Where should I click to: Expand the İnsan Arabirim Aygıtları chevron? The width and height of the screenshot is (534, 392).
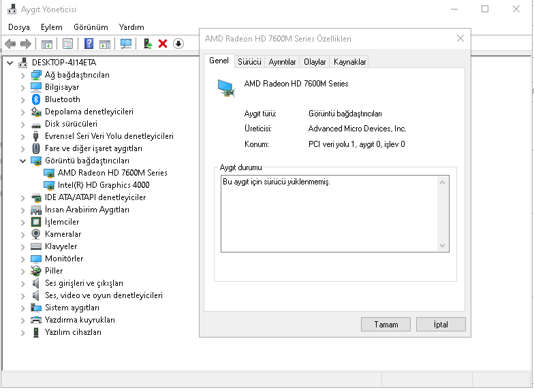(23, 210)
